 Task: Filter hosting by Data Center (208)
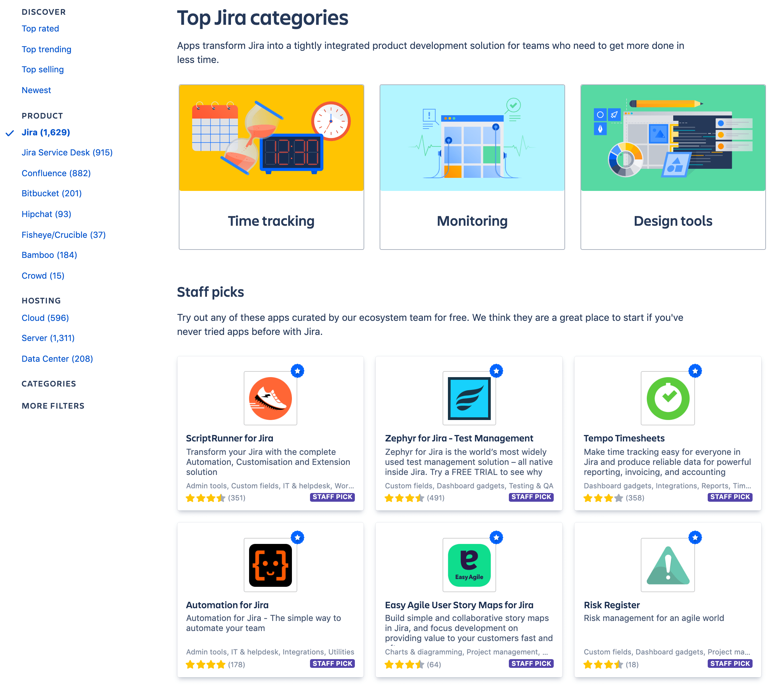click(57, 359)
